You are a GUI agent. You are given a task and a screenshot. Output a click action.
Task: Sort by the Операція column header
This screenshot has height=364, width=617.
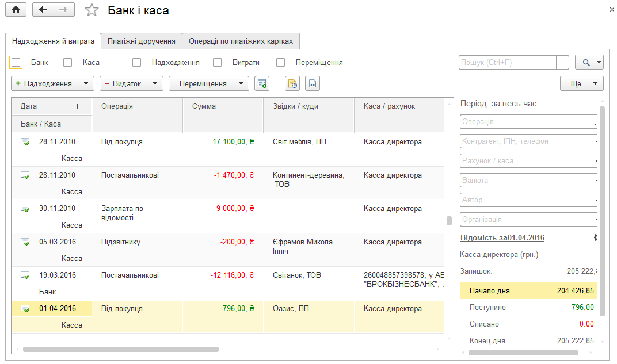click(138, 115)
